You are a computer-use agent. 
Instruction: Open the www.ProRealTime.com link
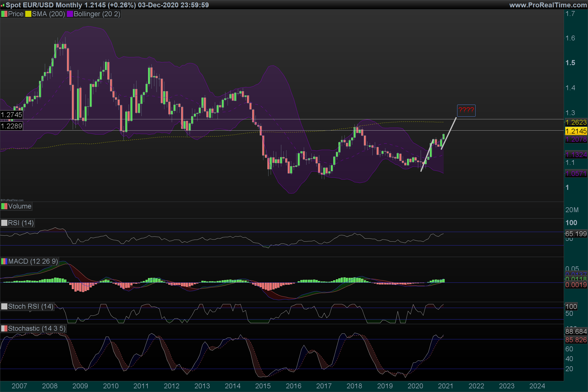548,5
